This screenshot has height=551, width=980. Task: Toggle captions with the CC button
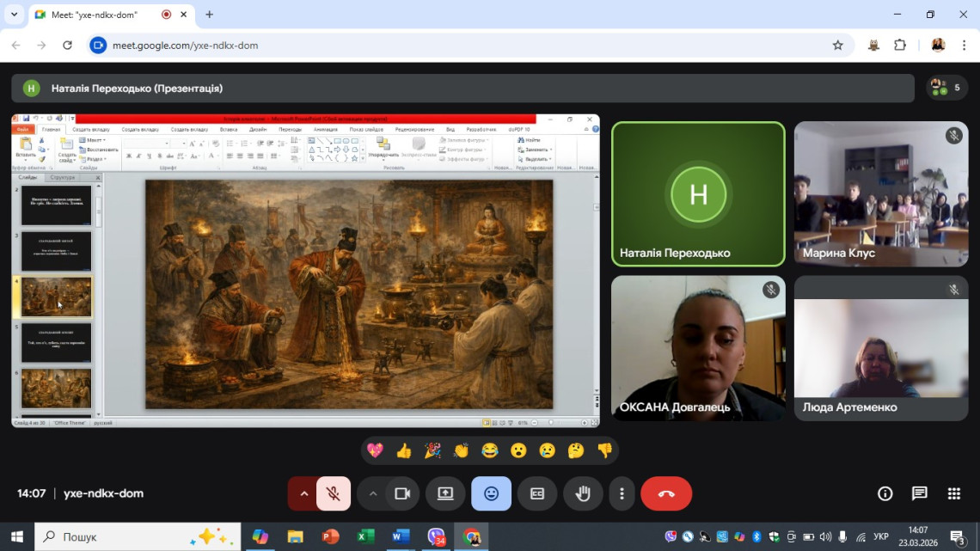pos(537,493)
